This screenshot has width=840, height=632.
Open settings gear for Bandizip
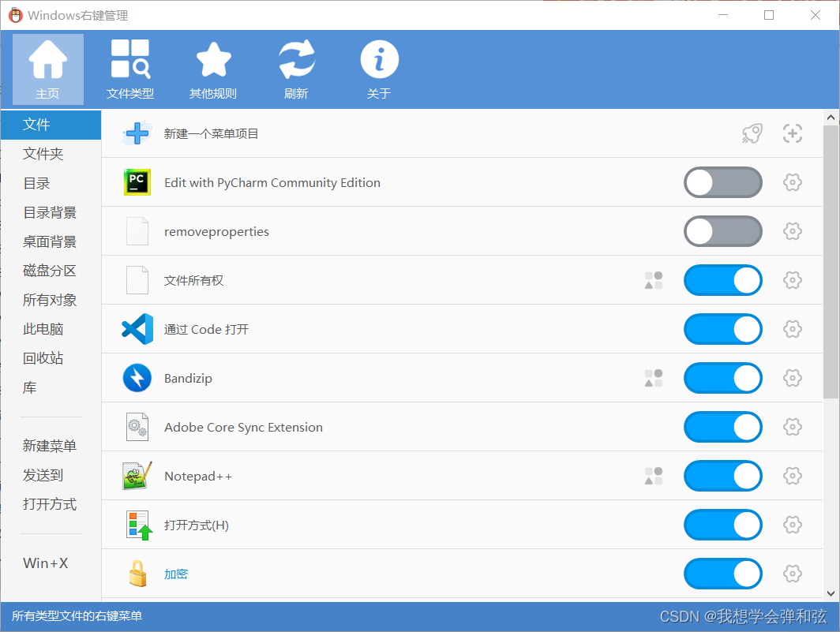(793, 378)
